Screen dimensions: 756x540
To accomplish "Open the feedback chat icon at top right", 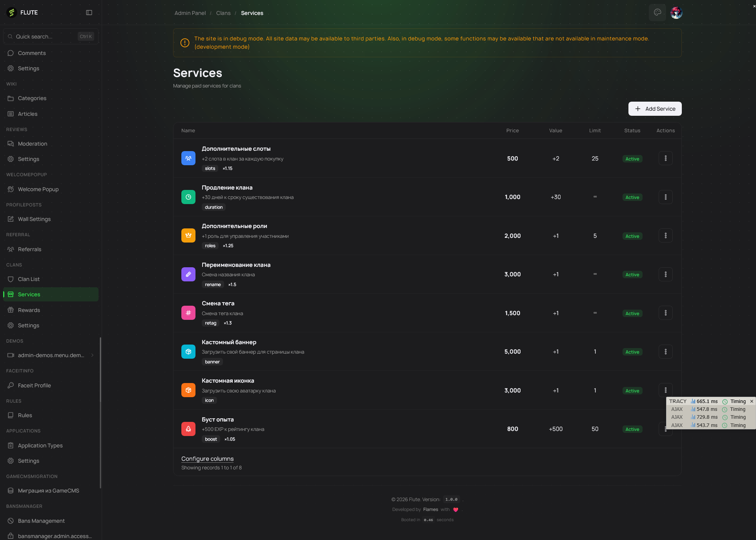I will [657, 12].
